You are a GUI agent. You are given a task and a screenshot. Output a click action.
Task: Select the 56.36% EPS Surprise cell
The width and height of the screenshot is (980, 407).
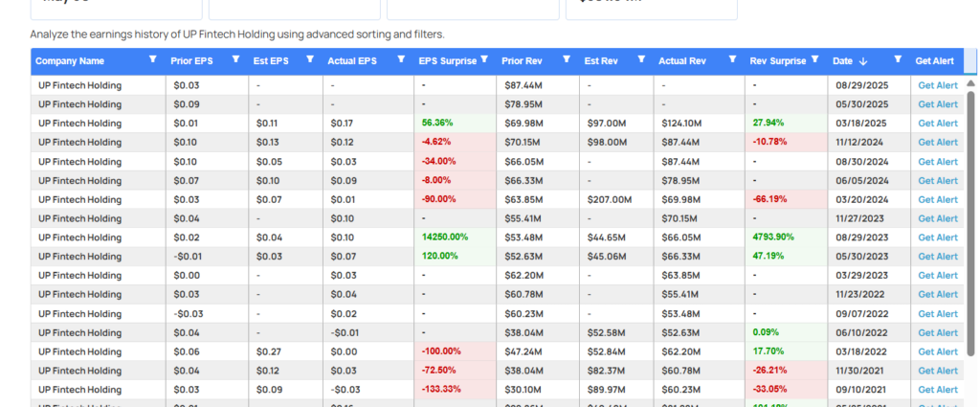[x=455, y=124]
